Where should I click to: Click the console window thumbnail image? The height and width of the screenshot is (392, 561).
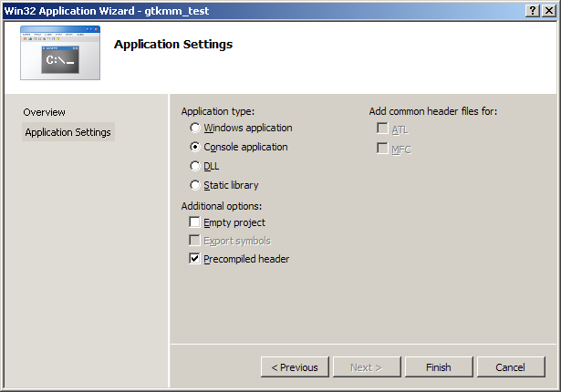coord(60,53)
